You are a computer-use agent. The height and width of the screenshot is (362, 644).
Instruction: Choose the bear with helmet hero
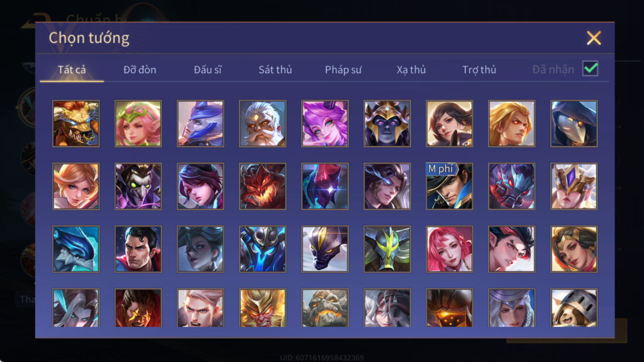pyautogui.click(x=574, y=308)
